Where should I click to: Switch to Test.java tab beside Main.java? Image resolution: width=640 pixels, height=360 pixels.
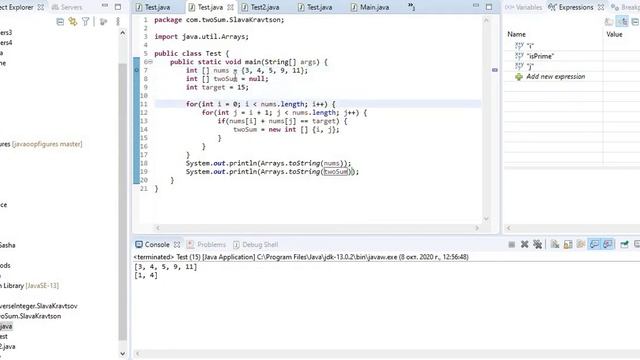(x=315, y=7)
